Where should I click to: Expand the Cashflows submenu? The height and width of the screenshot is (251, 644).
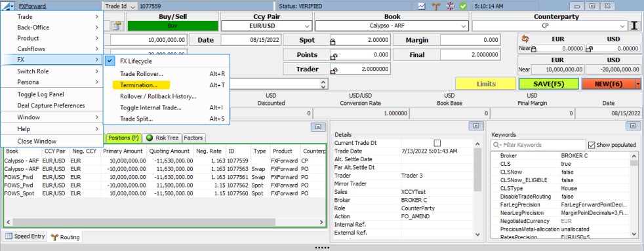pyautogui.click(x=51, y=48)
